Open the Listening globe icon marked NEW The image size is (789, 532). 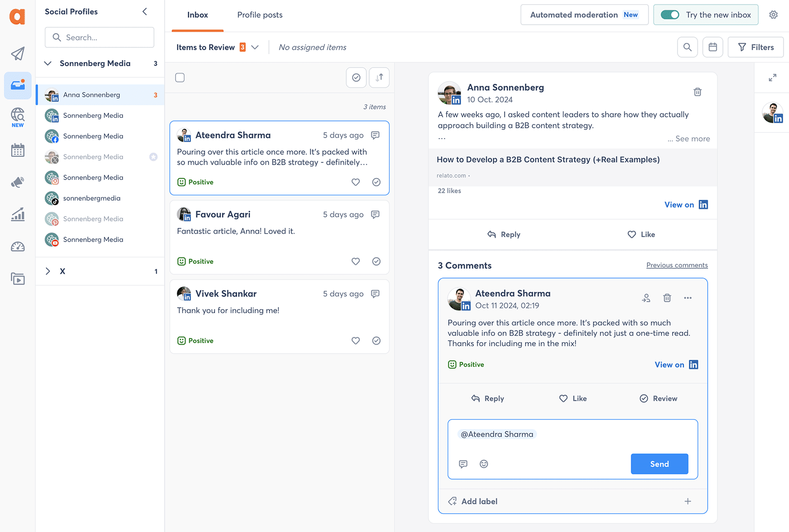18,117
